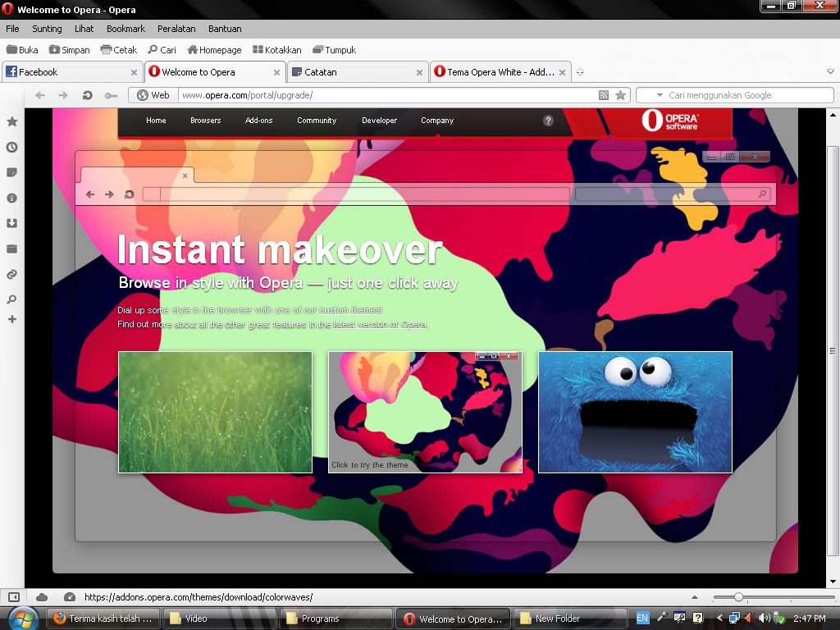Image resolution: width=840 pixels, height=630 pixels.
Task: Go to Homepage from the toolbar
Action: point(214,50)
